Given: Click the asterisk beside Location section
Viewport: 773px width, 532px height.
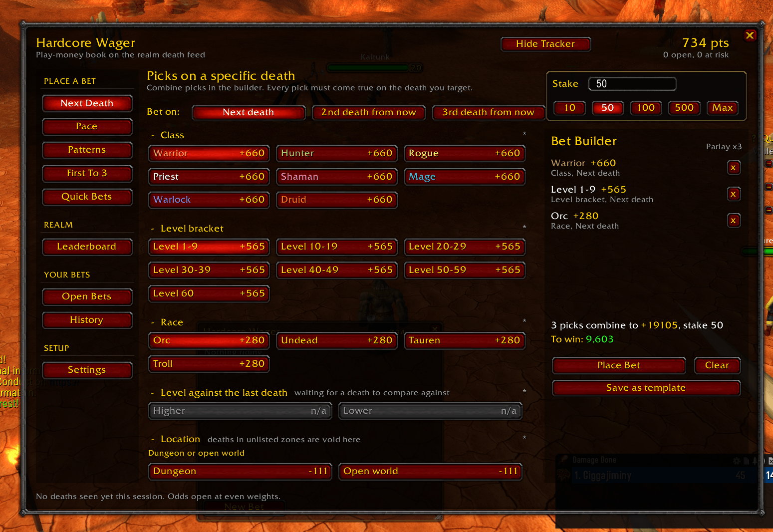Looking at the screenshot, I should 524,439.
